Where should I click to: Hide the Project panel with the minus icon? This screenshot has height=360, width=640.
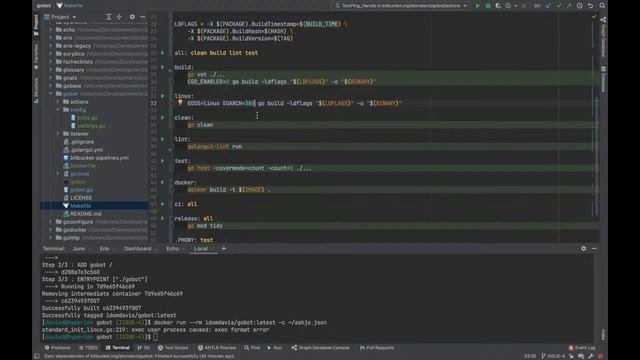click(142, 17)
